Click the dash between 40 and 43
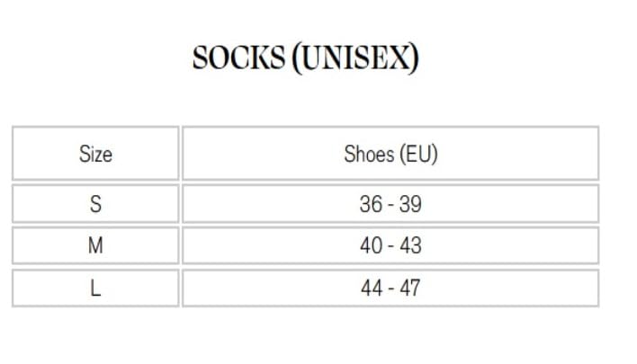 tap(390, 246)
